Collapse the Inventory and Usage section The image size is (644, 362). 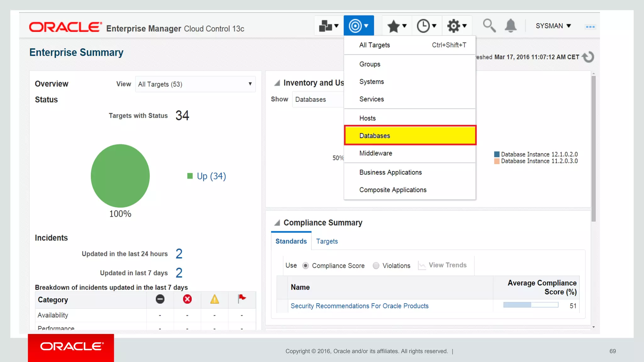277,83
